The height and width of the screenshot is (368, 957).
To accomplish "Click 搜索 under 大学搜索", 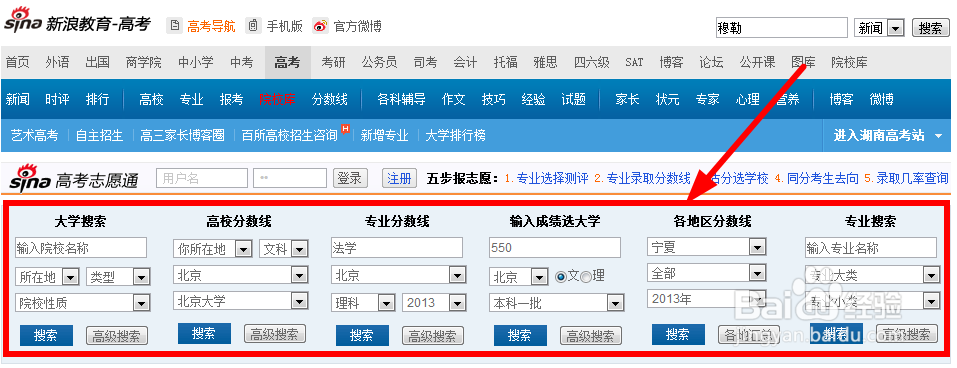I will coord(46,335).
